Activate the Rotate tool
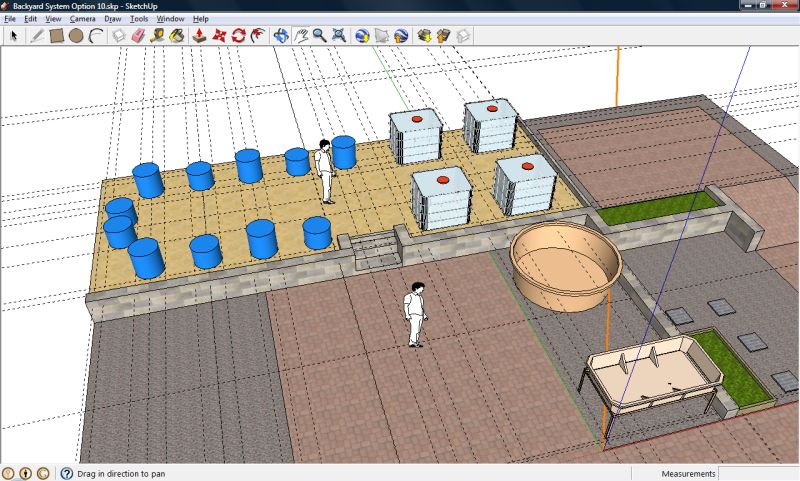 point(239,35)
